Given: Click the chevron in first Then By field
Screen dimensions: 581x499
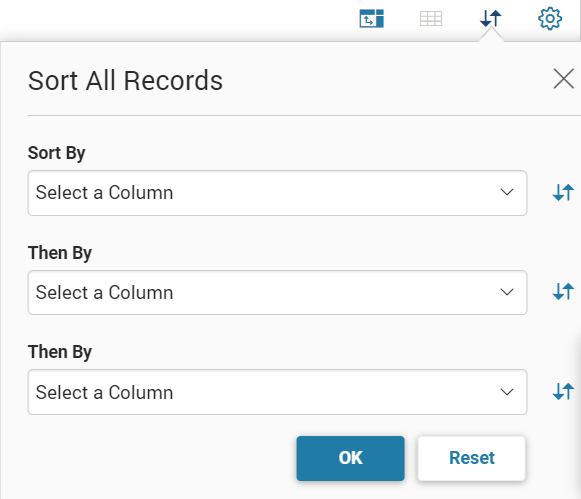Looking at the screenshot, I should click(x=507, y=292).
